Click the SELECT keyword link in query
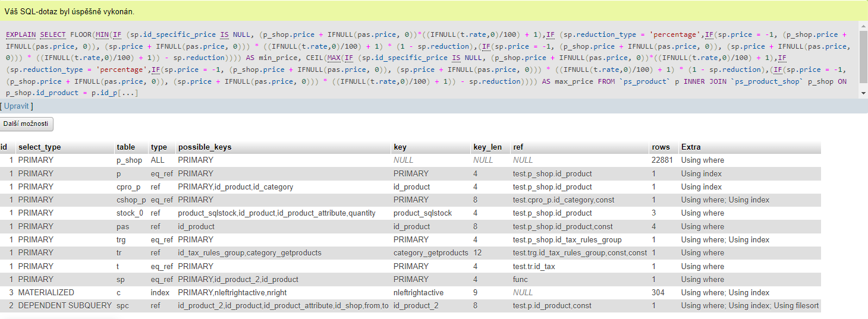868x319 pixels. pyautogui.click(x=54, y=34)
